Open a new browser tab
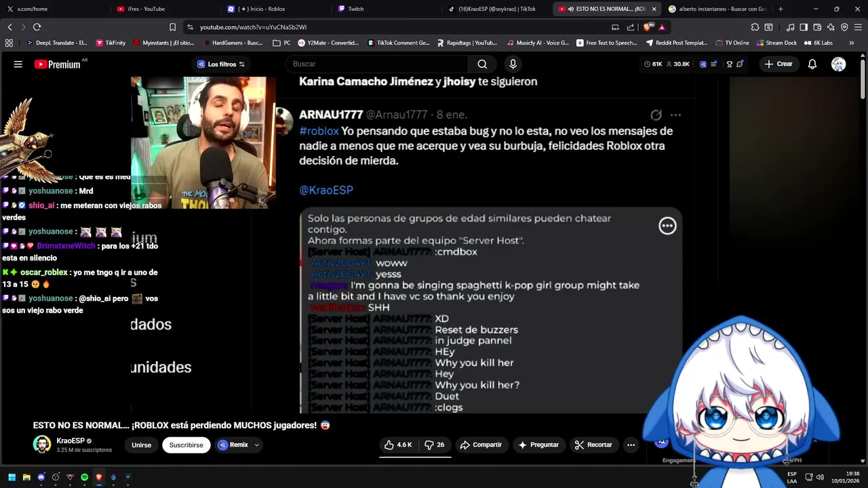868x488 pixels. [781, 9]
